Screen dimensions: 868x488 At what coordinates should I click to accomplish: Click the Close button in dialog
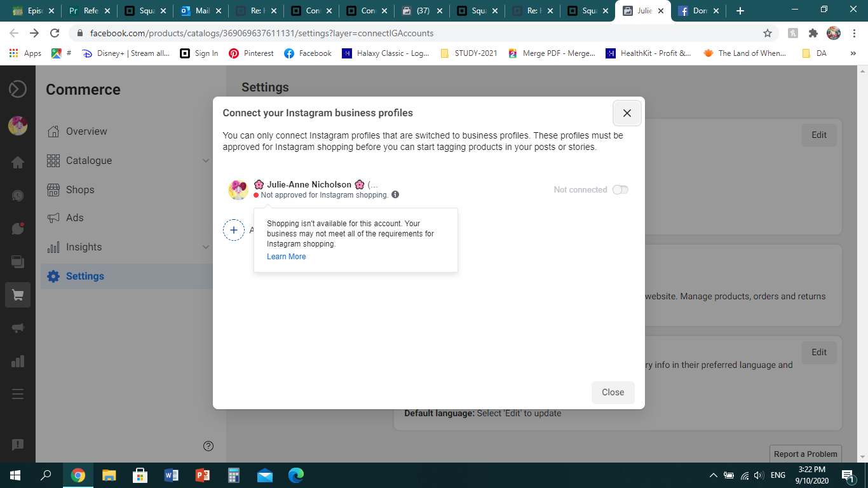(613, 392)
